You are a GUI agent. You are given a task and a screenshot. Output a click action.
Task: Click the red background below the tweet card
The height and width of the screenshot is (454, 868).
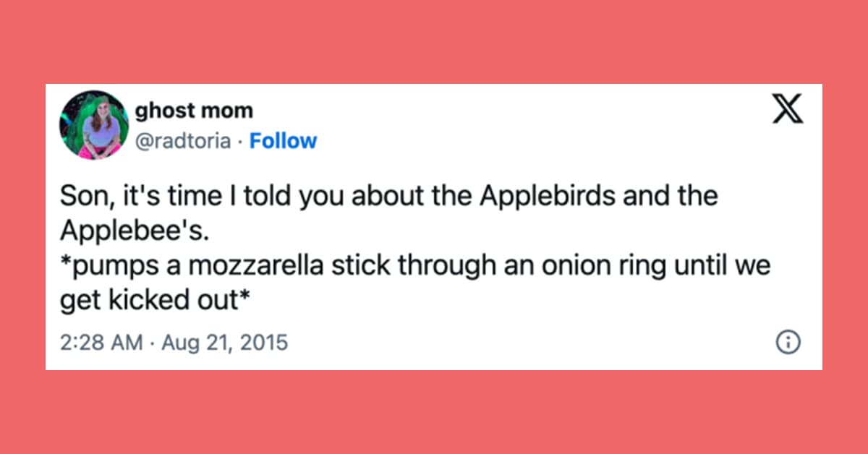coord(434,412)
